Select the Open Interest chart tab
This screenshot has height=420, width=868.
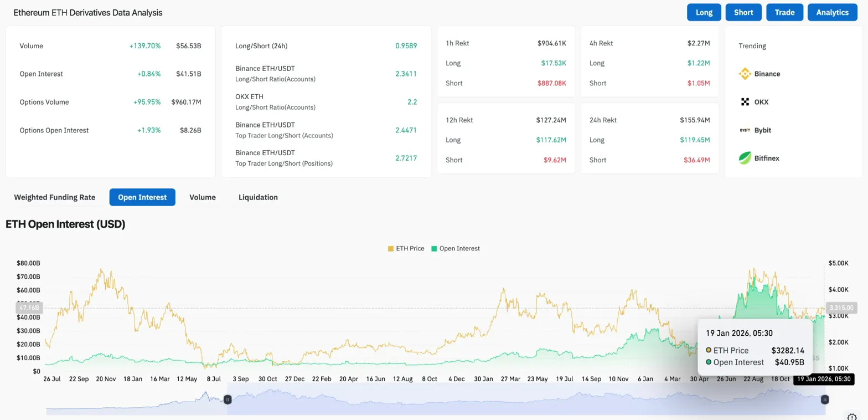pos(142,197)
